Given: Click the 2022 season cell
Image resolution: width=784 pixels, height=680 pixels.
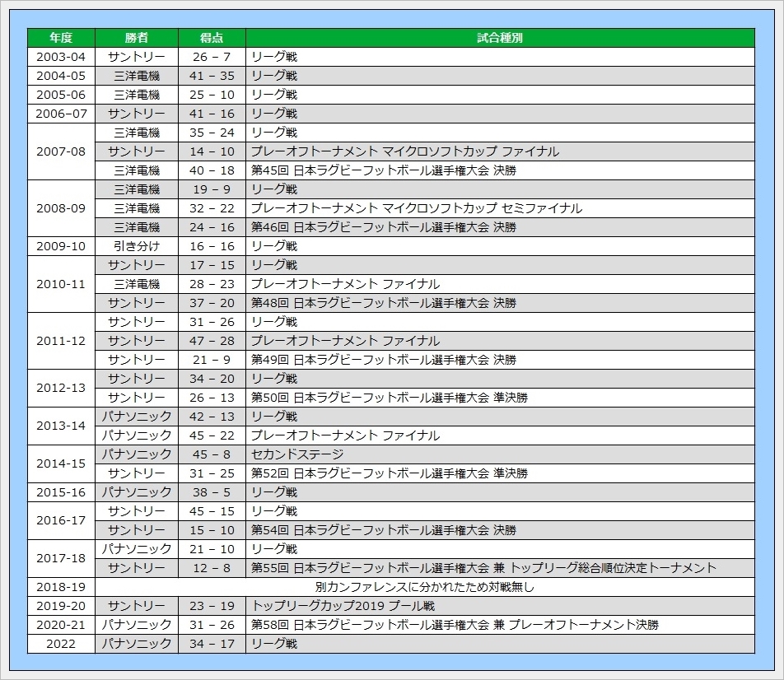Looking at the screenshot, I should [61, 644].
